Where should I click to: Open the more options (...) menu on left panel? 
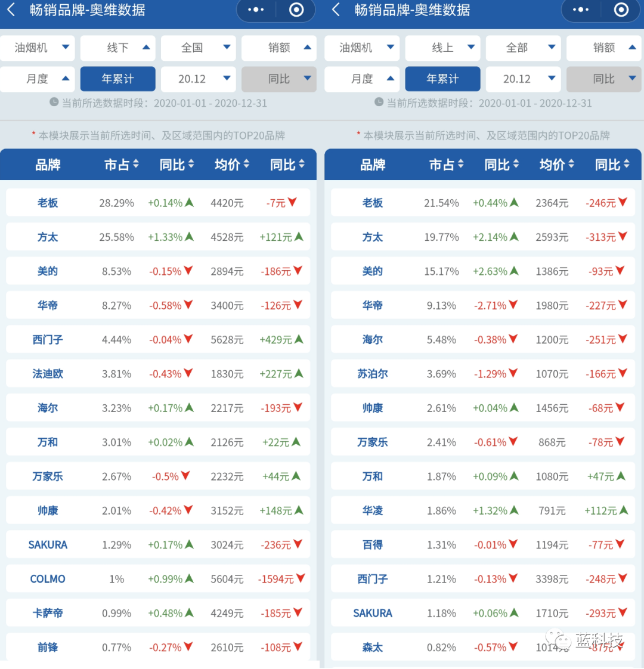tap(255, 10)
